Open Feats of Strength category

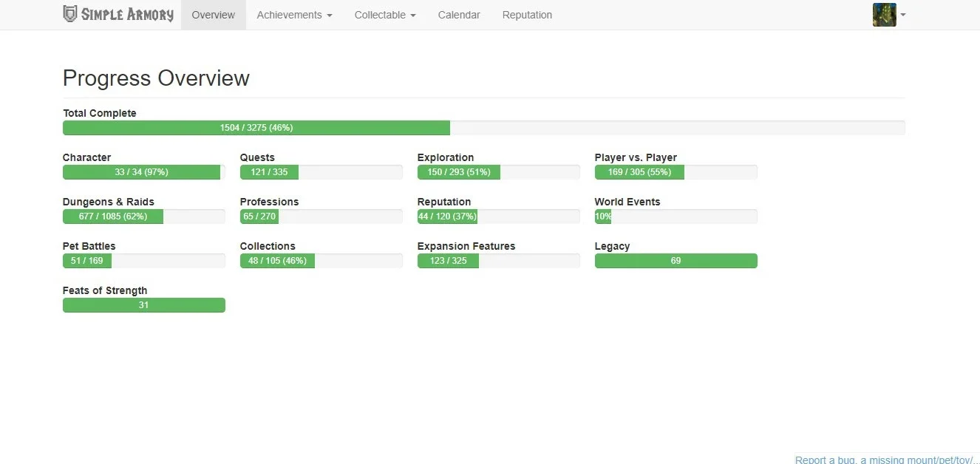coord(105,290)
